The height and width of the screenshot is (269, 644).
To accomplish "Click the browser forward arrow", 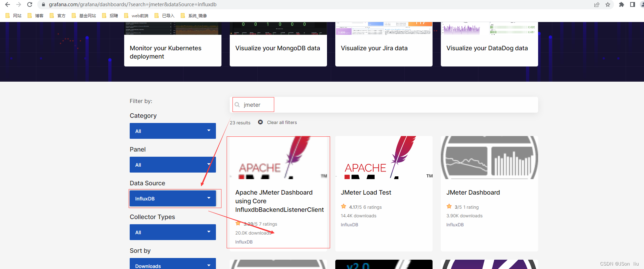I will pyautogui.click(x=19, y=4).
